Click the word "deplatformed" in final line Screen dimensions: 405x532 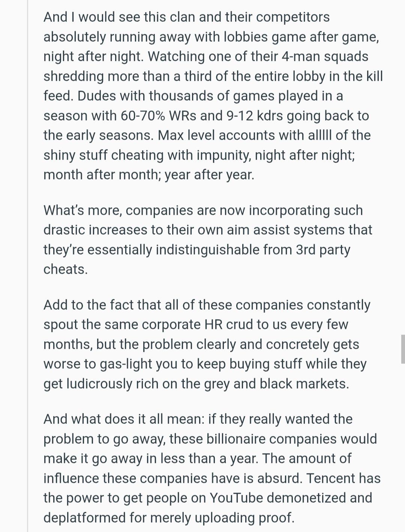(84, 518)
